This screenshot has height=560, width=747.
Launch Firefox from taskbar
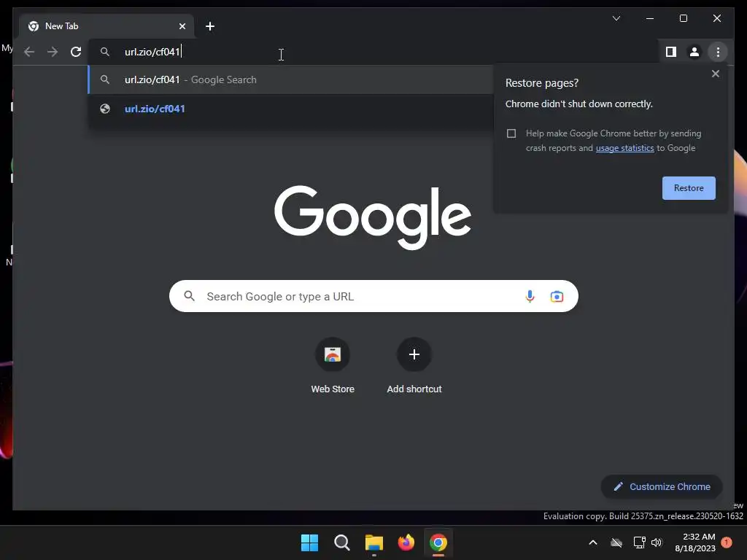coord(406,542)
